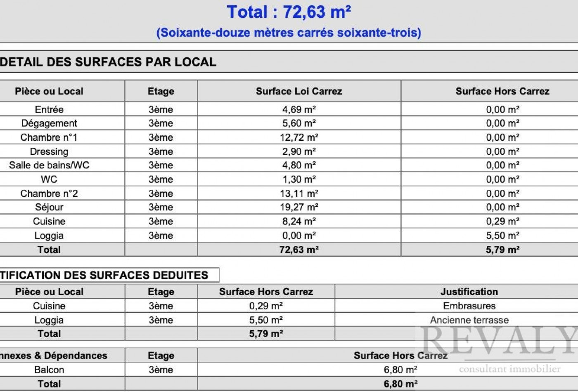Select the "Embrasures" justification cell
578x392 pixels.
[469, 306]
